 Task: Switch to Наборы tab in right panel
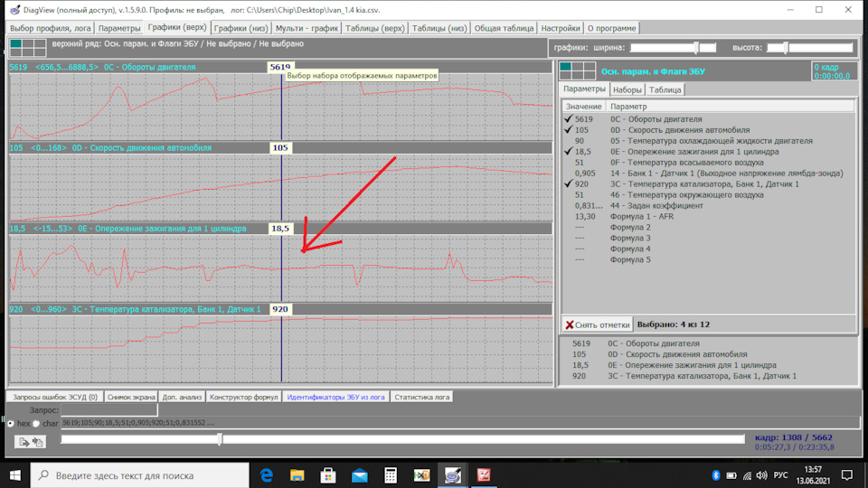point(627,89)
